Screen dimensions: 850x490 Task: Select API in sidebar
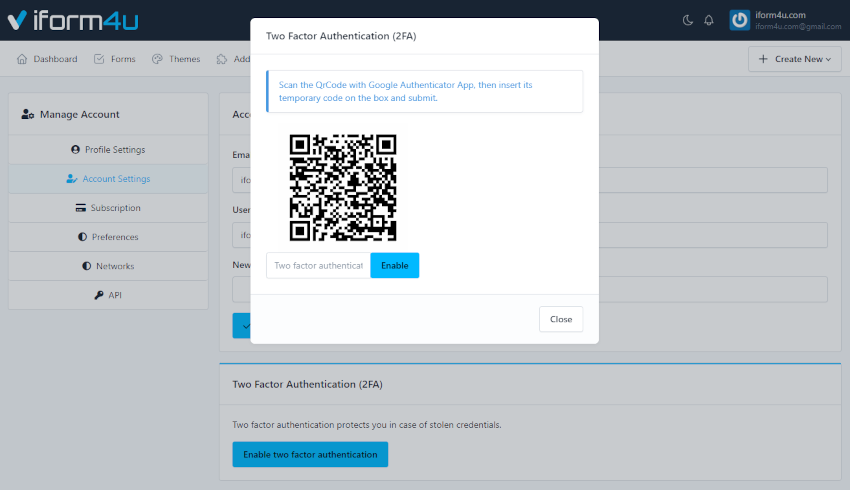(108, 295)
